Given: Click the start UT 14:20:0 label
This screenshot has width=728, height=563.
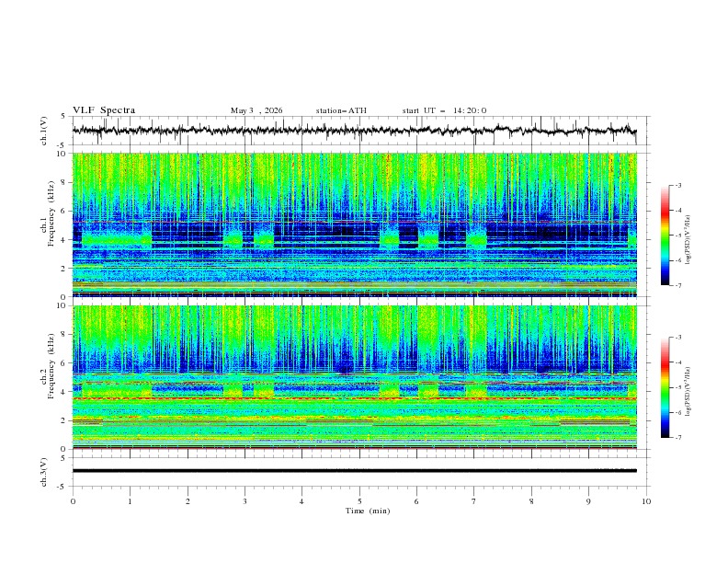Looking at the screenshot, I should click(444, 110).
